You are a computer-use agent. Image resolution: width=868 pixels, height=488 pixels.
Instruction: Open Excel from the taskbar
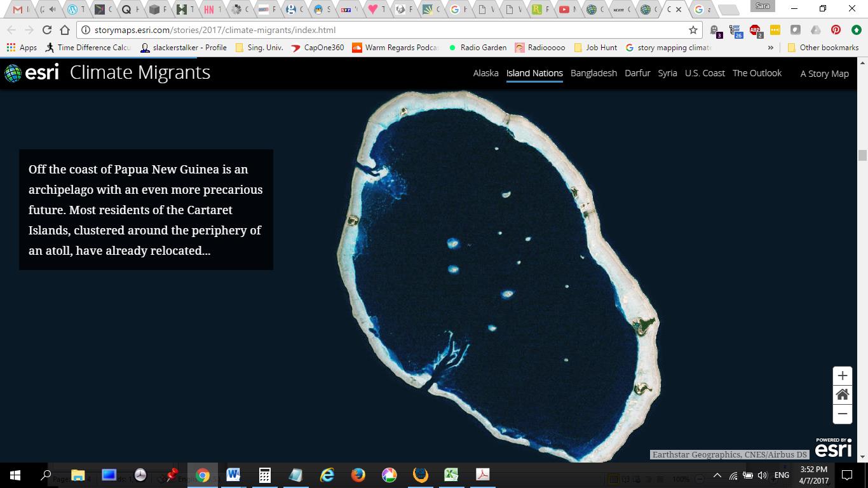click(451, 475)
